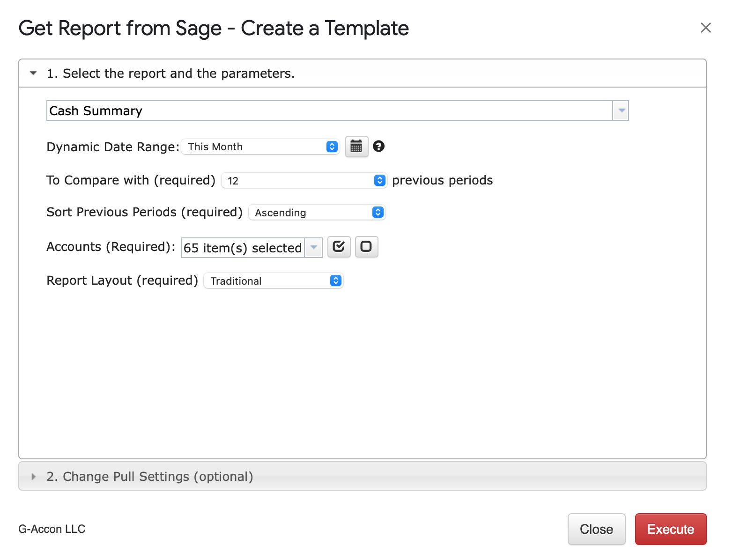Deselect all accounts with the empty box icon
Screen dimensions: 741x560
366,247
